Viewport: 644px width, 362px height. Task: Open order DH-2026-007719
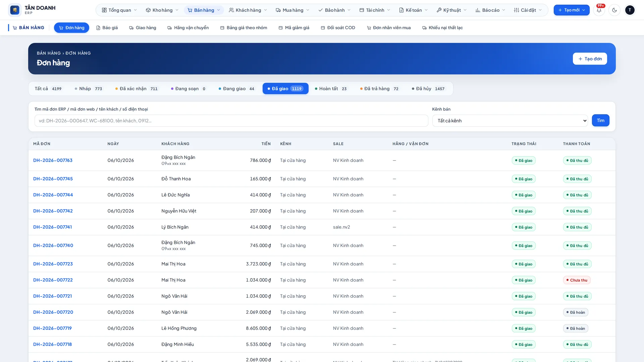(x=52, y=328)
